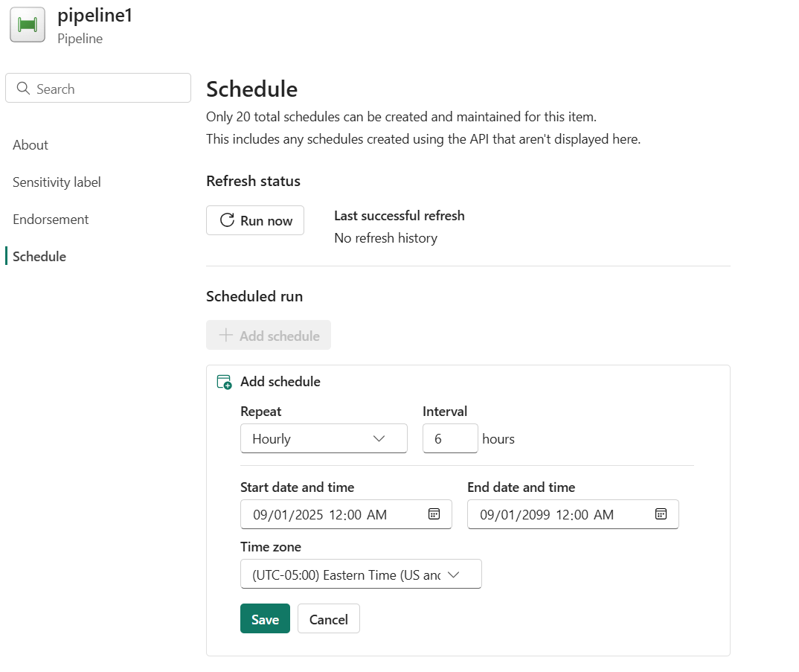The width and height of the screenshot is (799, 672).
Task: Open the About settings section
Action: click(x=31, y=145)
